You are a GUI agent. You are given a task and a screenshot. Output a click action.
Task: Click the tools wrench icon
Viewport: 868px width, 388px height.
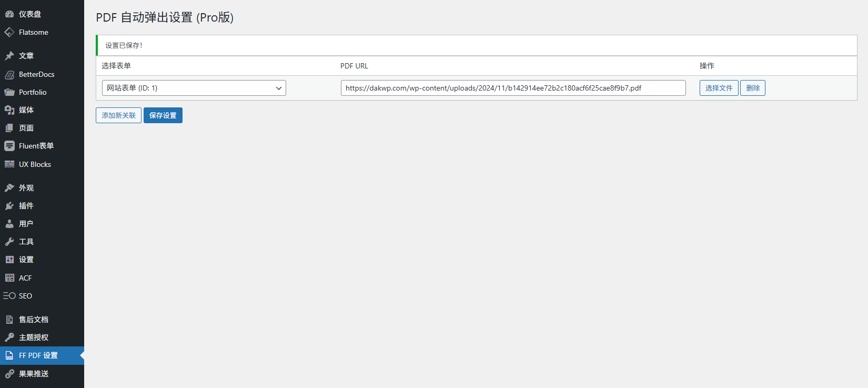point(9,242)
